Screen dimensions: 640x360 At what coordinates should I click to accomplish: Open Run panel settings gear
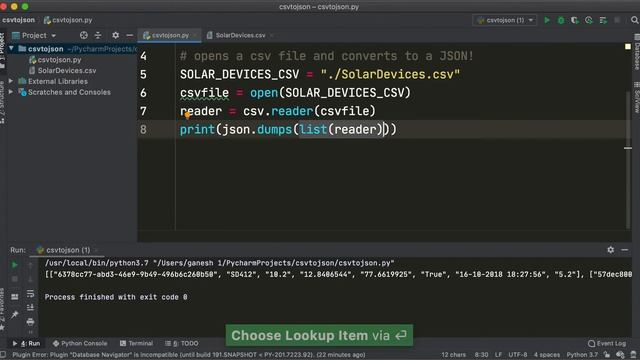click(x=610, y=250)
